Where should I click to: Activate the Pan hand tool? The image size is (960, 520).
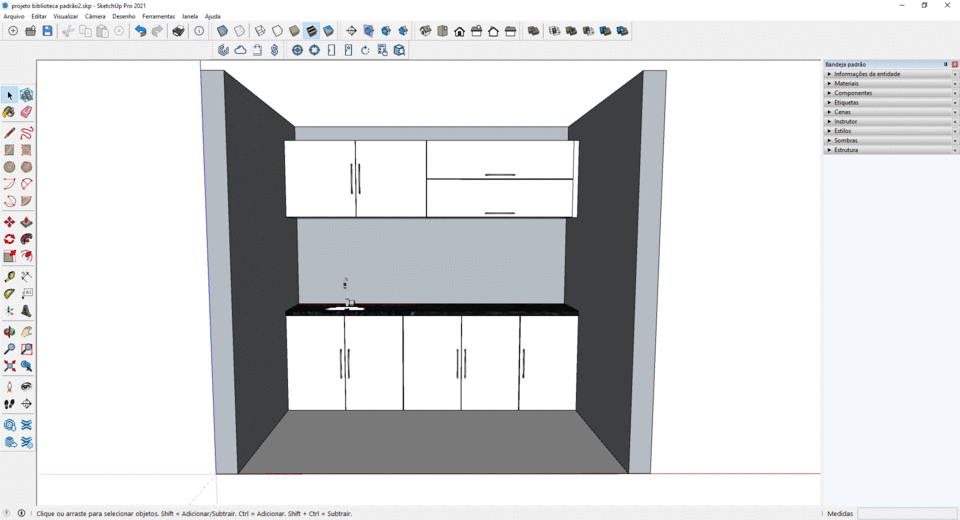coord(26,332)
